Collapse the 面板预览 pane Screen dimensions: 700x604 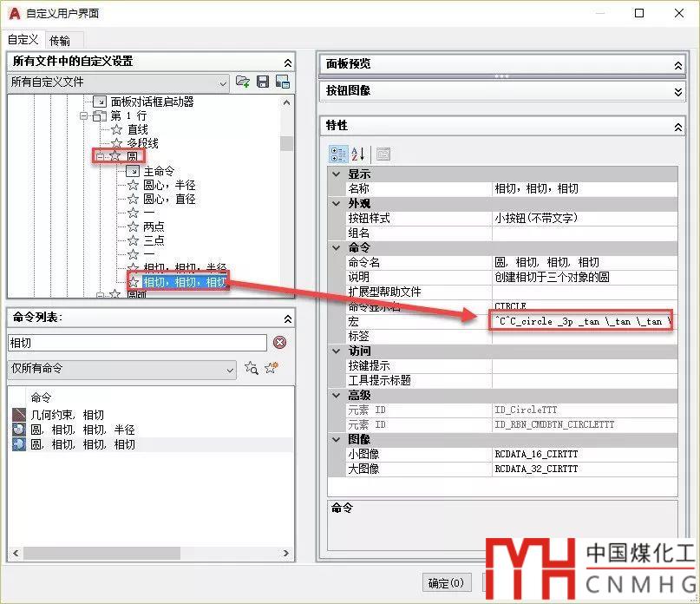[x=677, y=65]
